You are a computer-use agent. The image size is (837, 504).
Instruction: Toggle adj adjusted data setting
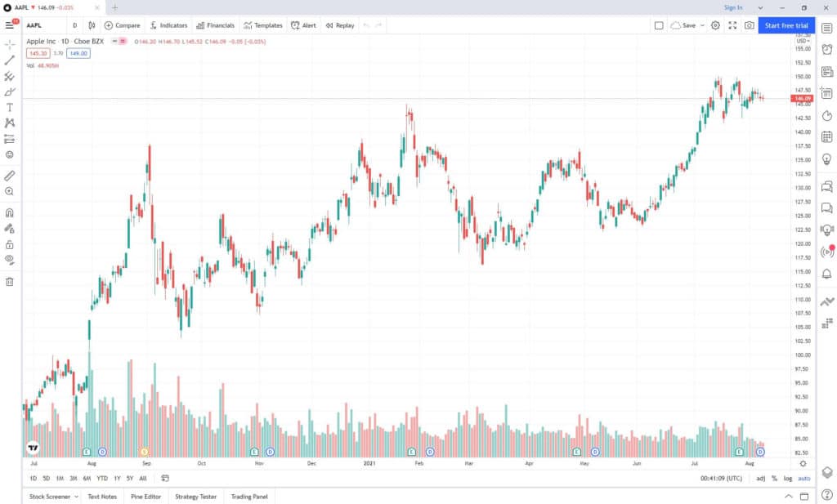coord(760,479)
